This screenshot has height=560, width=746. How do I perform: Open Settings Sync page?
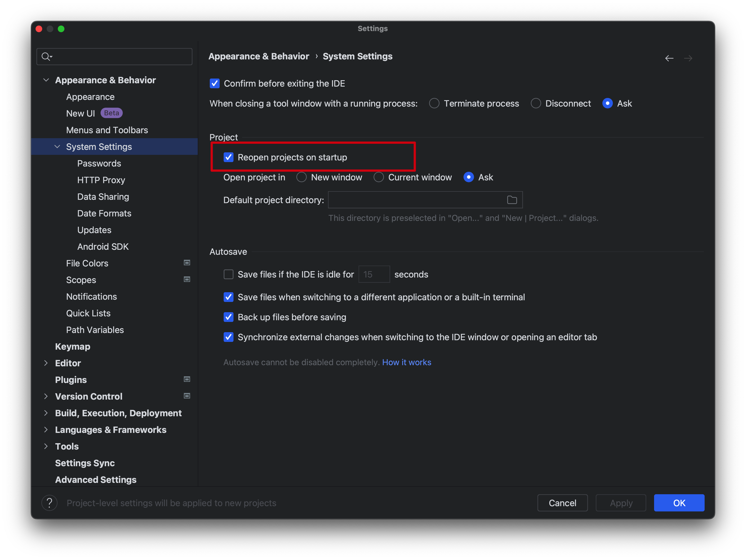85,463
